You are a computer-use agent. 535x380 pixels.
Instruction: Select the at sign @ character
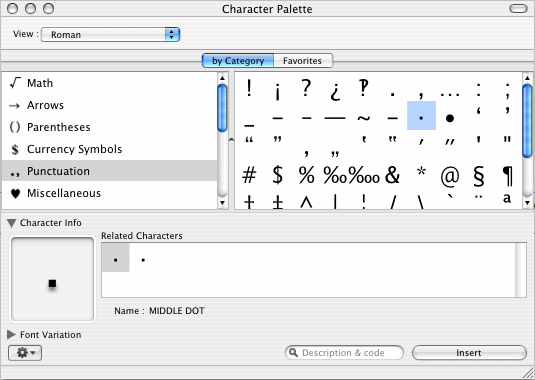[x=450, y=176]
